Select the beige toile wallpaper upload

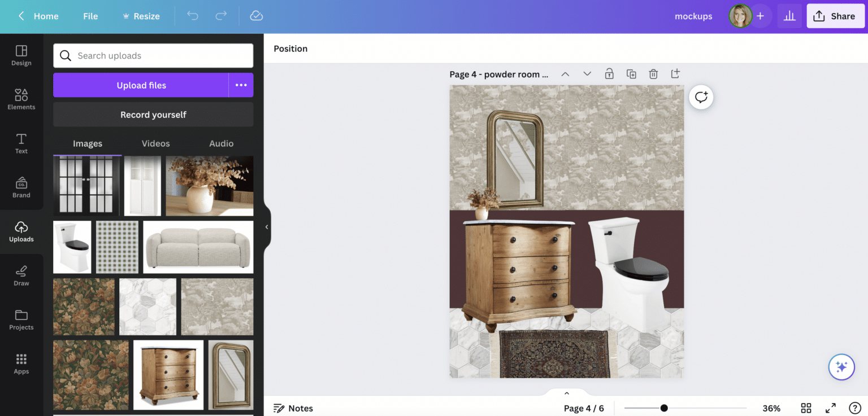pyautogui.click(x=217, y=306)
